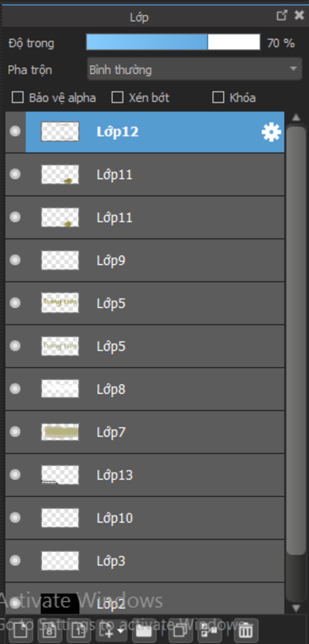Screen dimensions: 309x644
Task: Open the Pha trộn blend mode dropdown
Action: click(x=195, y=69)
